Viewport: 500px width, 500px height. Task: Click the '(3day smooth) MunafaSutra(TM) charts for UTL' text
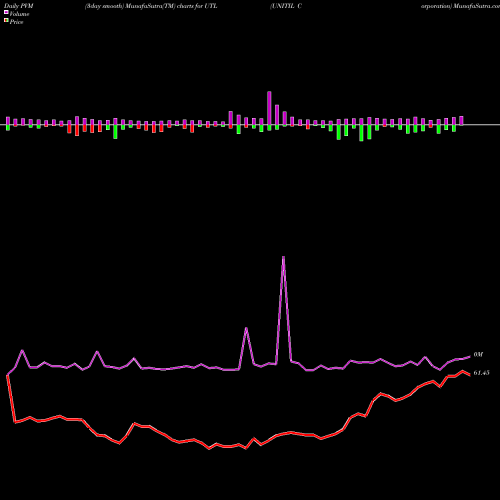(x=151, y=6)
